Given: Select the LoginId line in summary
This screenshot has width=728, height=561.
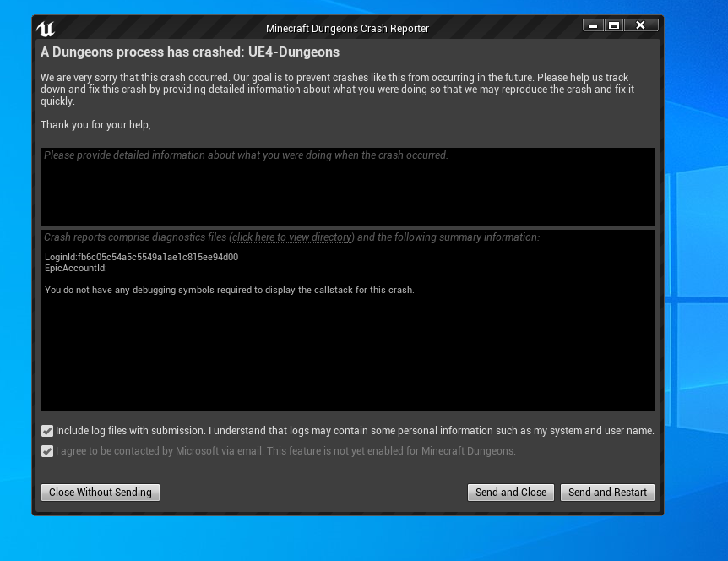Looking at the screenshot, I should point(142,258).
